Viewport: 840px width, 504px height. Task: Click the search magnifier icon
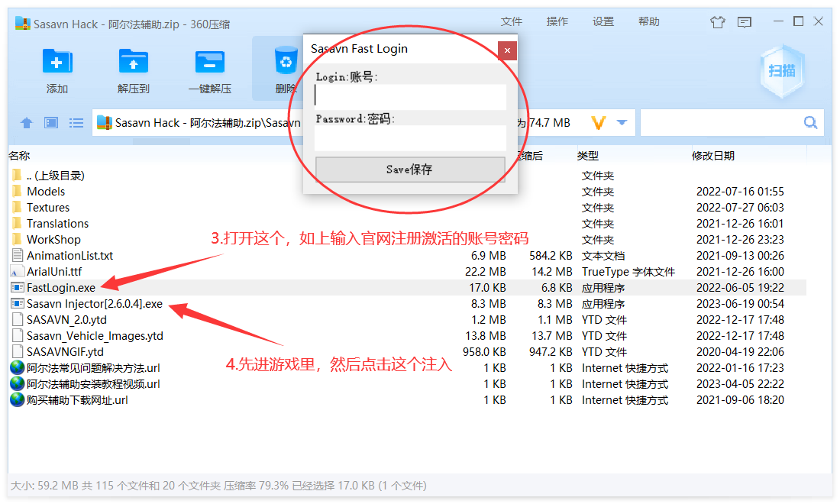810,123
